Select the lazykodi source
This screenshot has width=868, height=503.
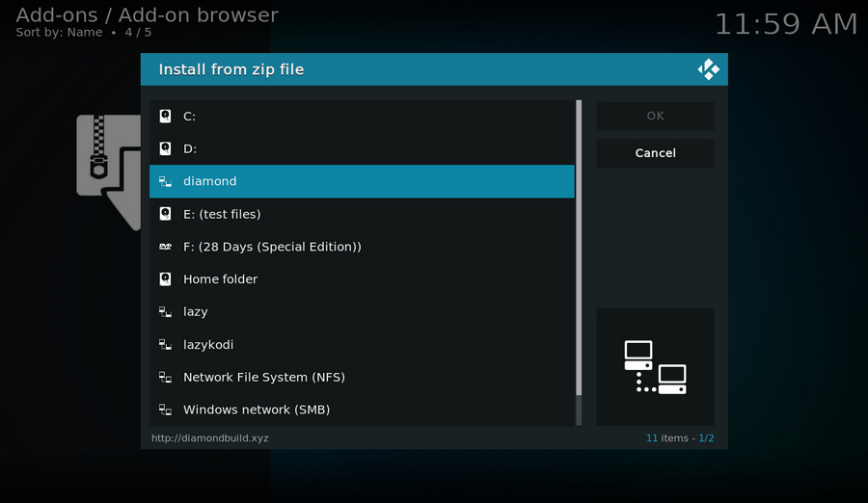362,344
